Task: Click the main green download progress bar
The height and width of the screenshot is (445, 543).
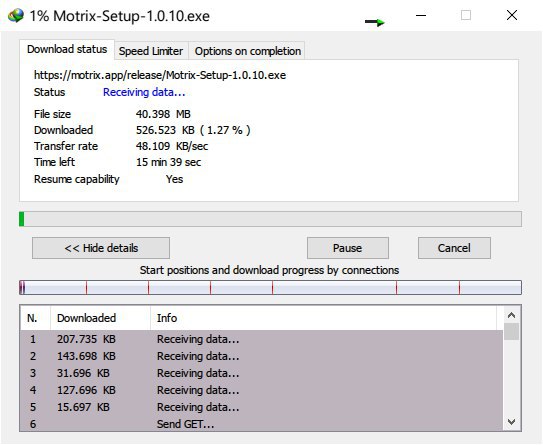Action: coord(270,219)
